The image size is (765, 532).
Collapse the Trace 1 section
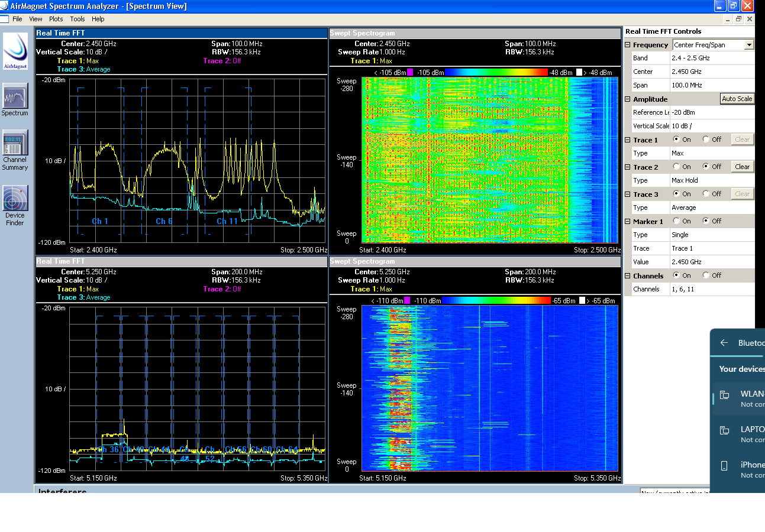coord(628,140)
